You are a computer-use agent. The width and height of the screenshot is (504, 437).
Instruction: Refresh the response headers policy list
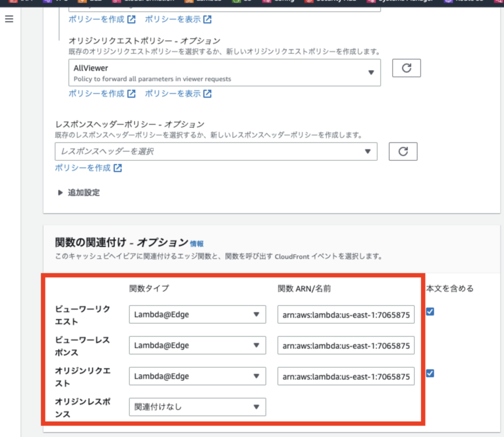pos(403,151)
